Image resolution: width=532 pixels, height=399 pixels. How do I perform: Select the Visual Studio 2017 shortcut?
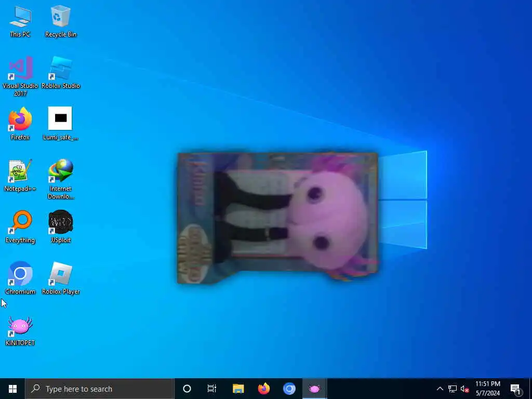pos(20,76)
